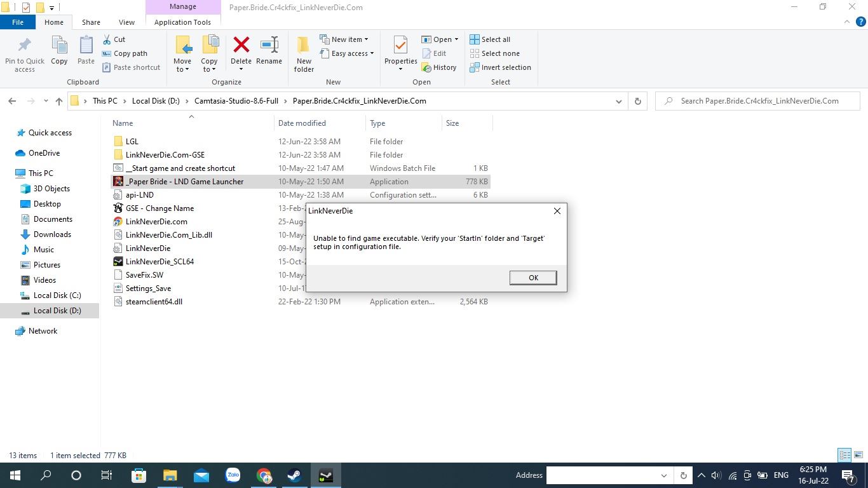Click the search box for this folder

pyautogui.click(x=759, y=101)
